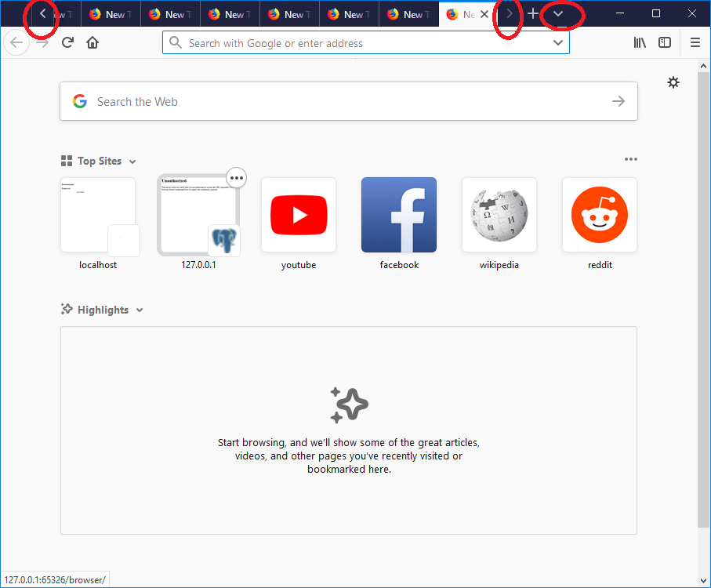Open Top Sites section options menu
Screen dimensions: 711x588
coord(631,159)
